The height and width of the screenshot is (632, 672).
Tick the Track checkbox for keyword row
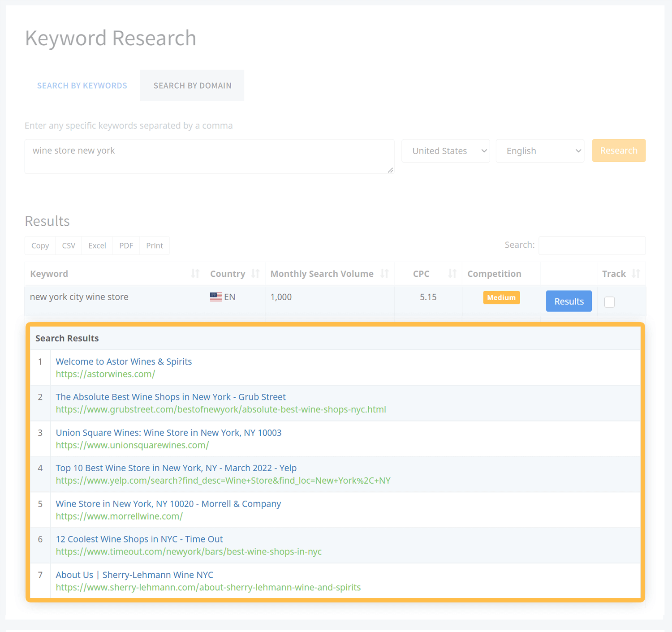[609, 302]
